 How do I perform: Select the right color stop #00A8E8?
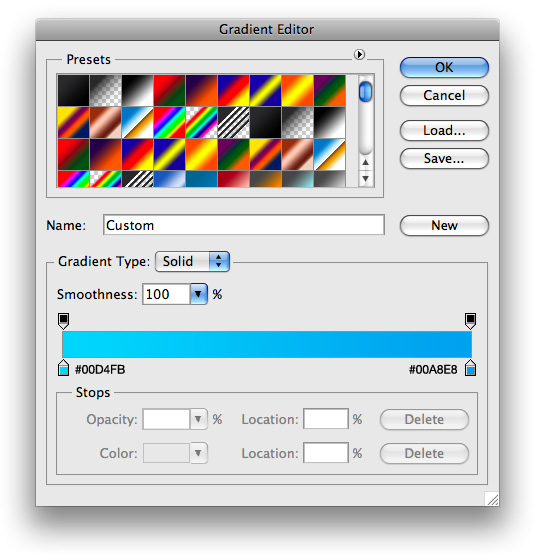point(470,367)
